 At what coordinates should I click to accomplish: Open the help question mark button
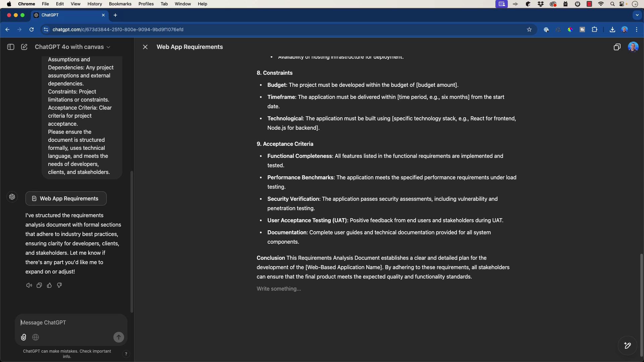(x=126, y=354)
